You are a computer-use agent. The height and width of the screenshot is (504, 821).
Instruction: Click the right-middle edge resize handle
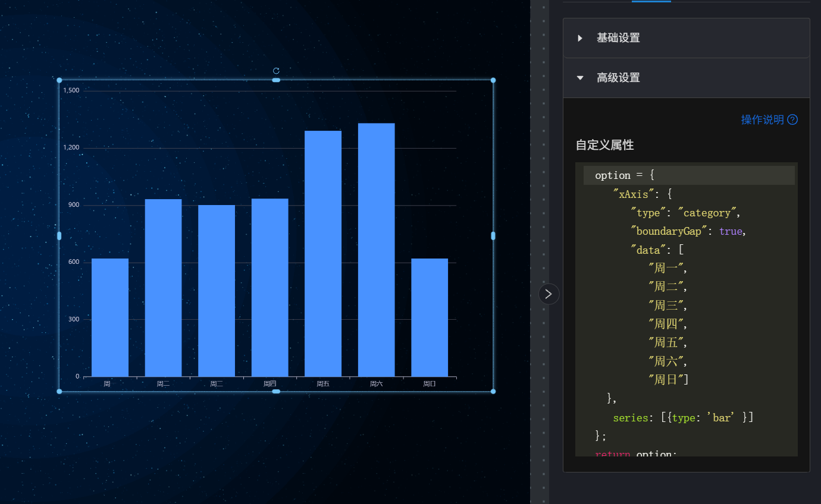tap(493, 236)
